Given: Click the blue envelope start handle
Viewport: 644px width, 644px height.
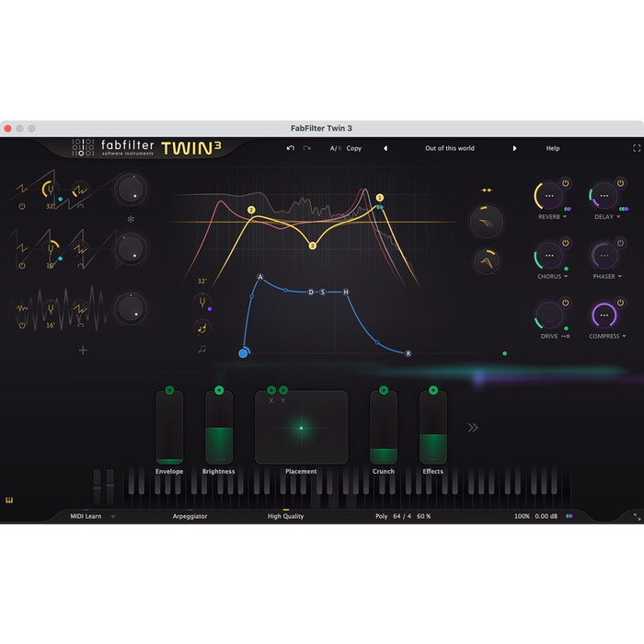Looking at the screenshot, I should coord(243,353).
